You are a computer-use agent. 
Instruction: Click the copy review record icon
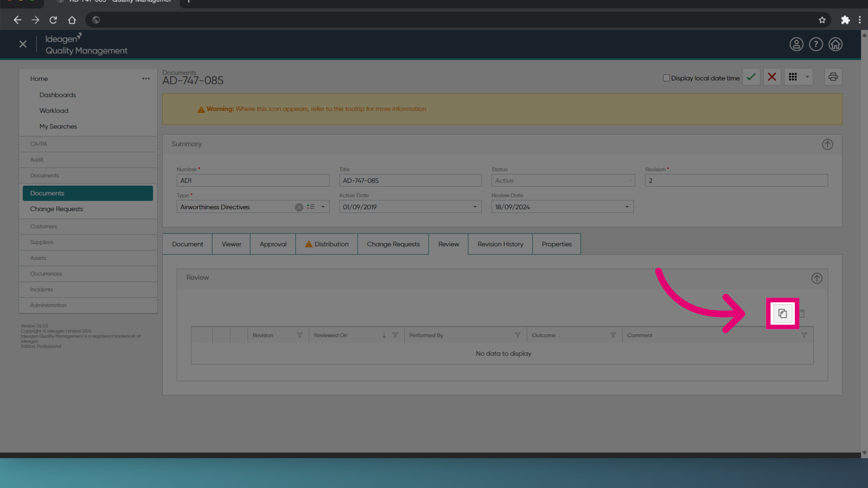coord(783,313)
